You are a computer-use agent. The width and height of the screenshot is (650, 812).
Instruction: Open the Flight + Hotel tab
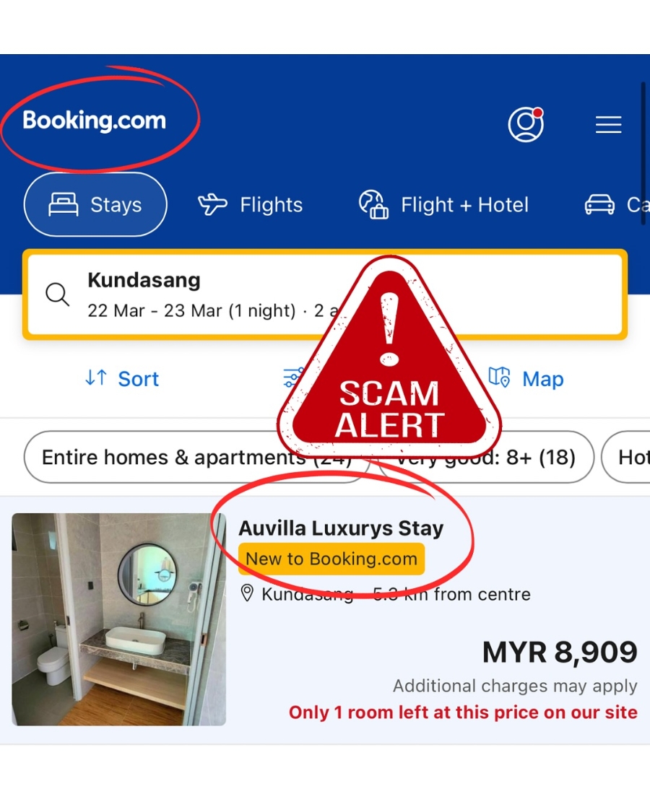click(x=443, y=204)
